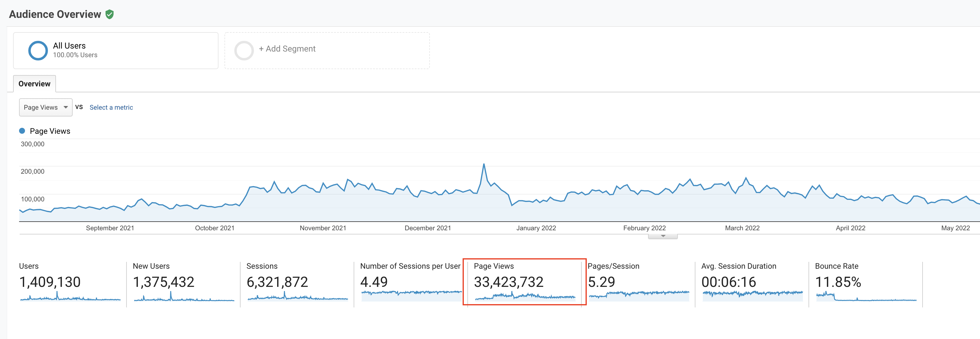Open the Page Views metric dropdown
The width and height of the screenshot is (980, 339).
point(46,108)
